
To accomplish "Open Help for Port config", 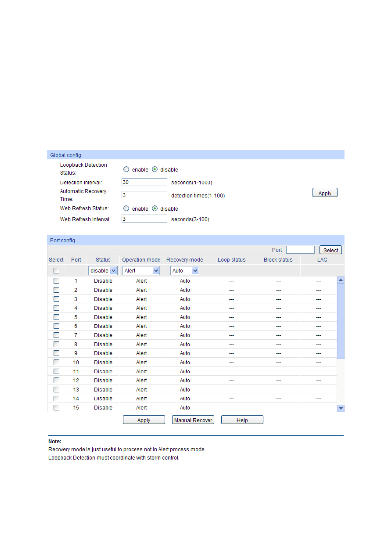I will click(242, 420).
